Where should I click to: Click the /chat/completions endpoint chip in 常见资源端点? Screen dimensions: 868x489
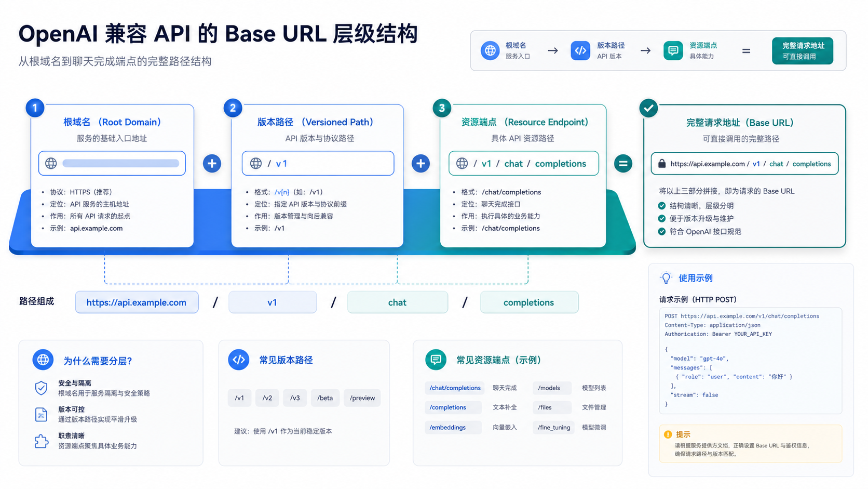tap(454, 388)
